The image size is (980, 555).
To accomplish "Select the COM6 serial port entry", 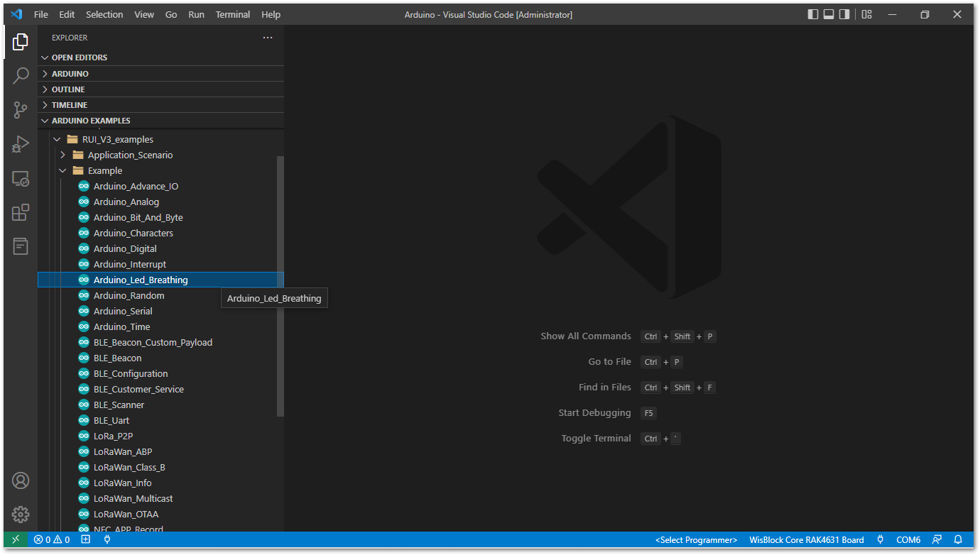I will click(x=908, y=540).
